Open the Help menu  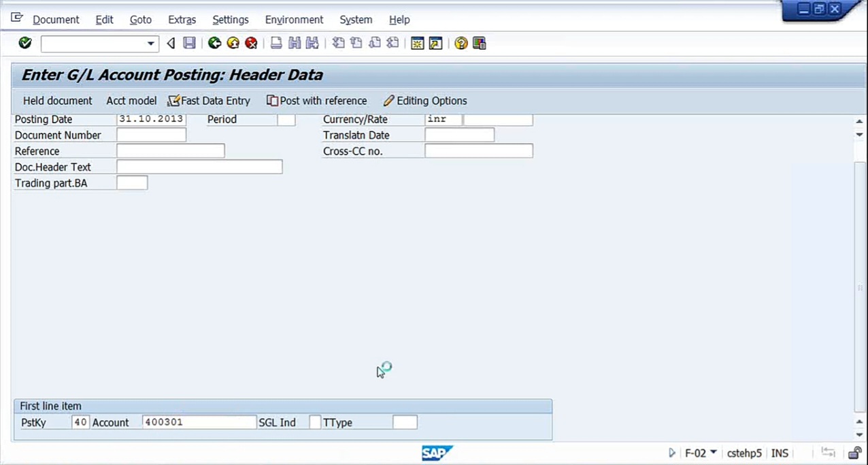point(399,20)
